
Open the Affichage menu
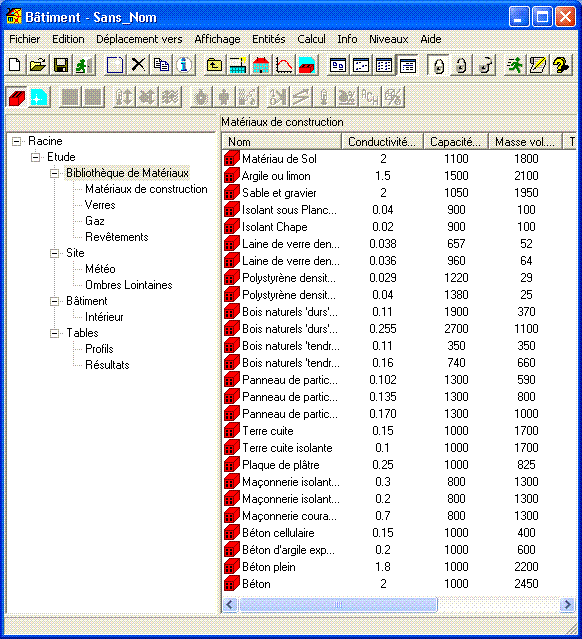click(x=217, y=39)
